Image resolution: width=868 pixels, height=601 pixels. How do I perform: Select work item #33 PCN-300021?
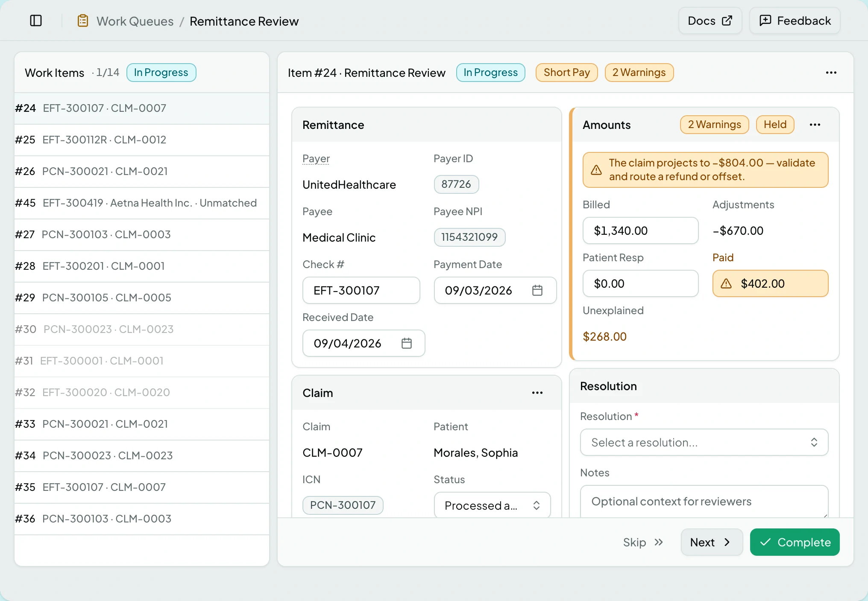(142, 424)
